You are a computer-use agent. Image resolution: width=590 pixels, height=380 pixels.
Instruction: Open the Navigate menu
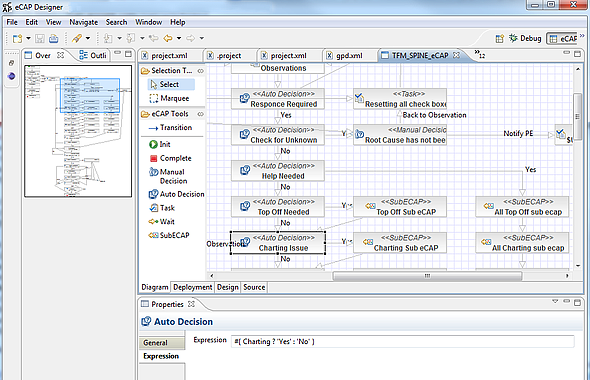click(x=84, y=22)
